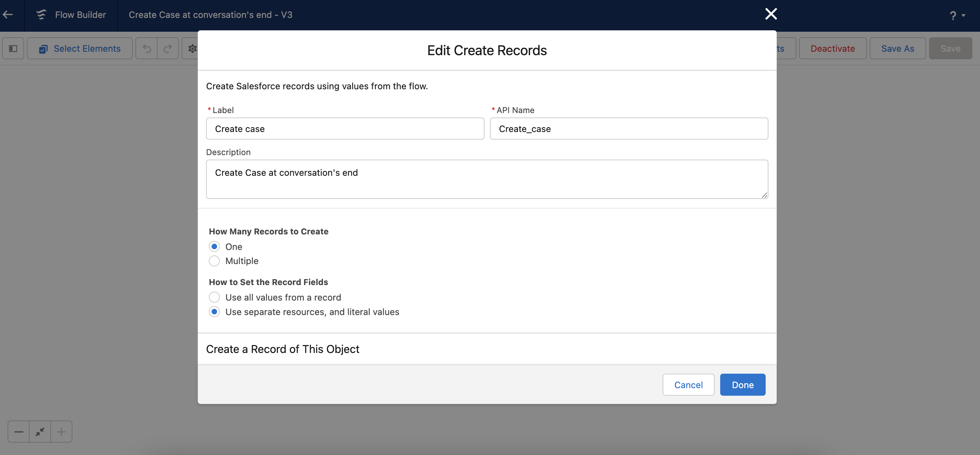Undo the last action
The width and height of the screenshot is (980, 455).
pyautogui.click(x=147, y=48)
